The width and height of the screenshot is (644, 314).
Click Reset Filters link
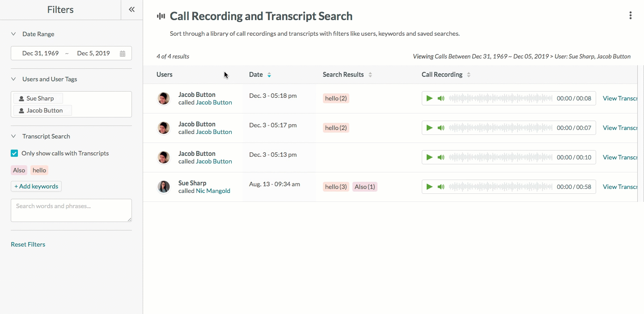coord(28,244)
